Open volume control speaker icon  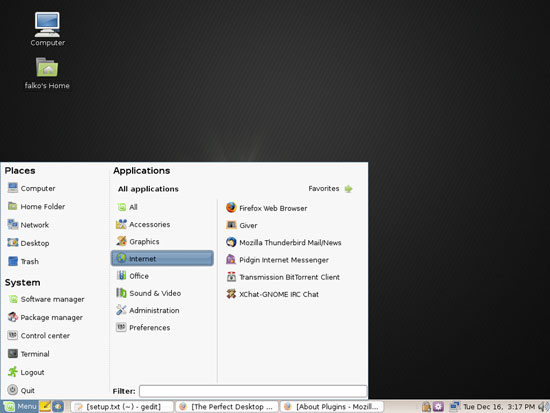tap(544, 407)
